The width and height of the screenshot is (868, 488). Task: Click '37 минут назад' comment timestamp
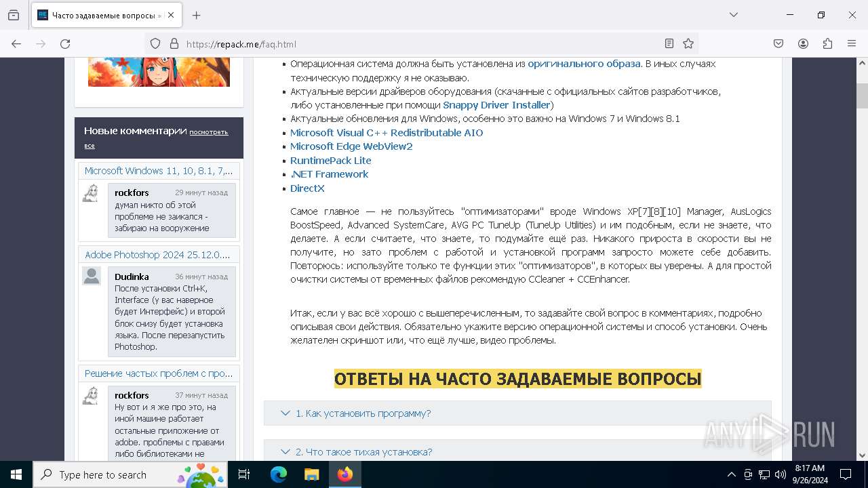click(201, 395)
